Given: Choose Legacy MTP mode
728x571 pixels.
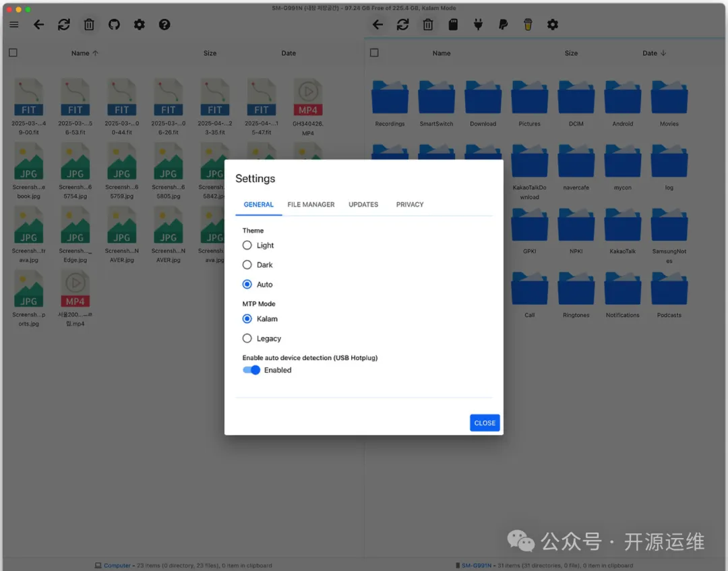Looking at the screenshot, I should [x=247, y=338].
